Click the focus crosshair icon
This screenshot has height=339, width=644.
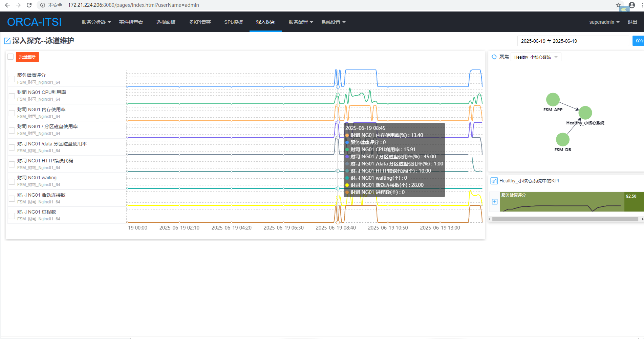494,57
